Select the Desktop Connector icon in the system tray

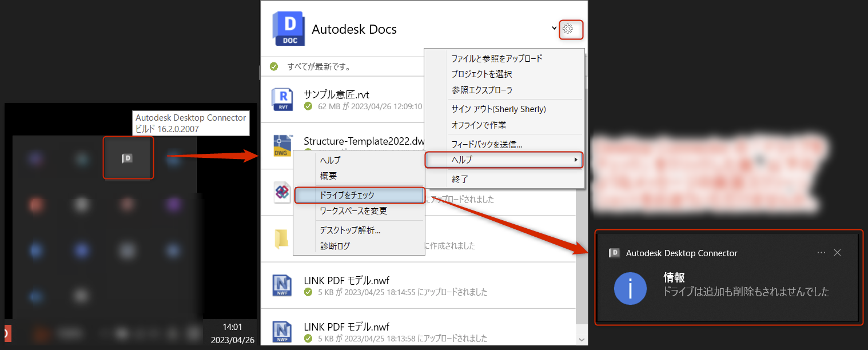[x=128, y=158]
